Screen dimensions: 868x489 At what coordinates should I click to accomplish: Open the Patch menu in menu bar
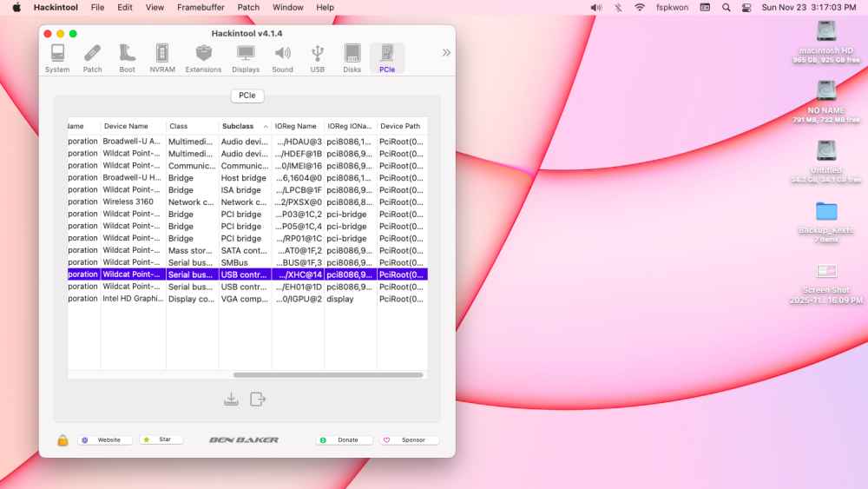[x=248, y=7]
